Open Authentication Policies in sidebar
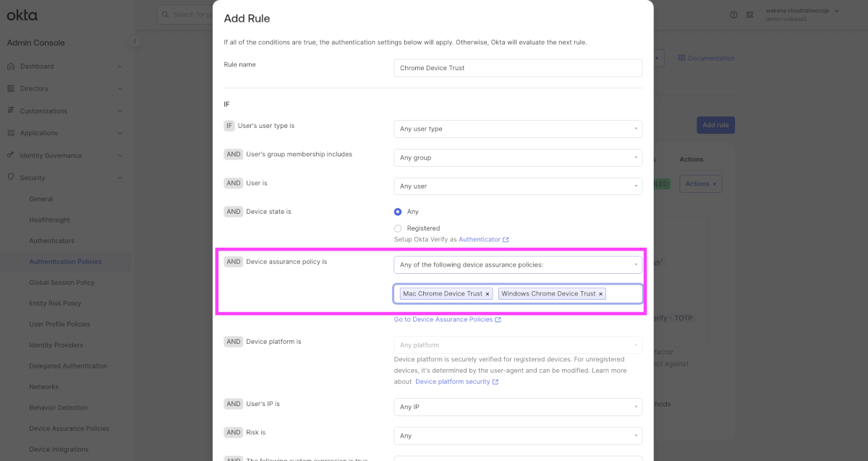 65,262
